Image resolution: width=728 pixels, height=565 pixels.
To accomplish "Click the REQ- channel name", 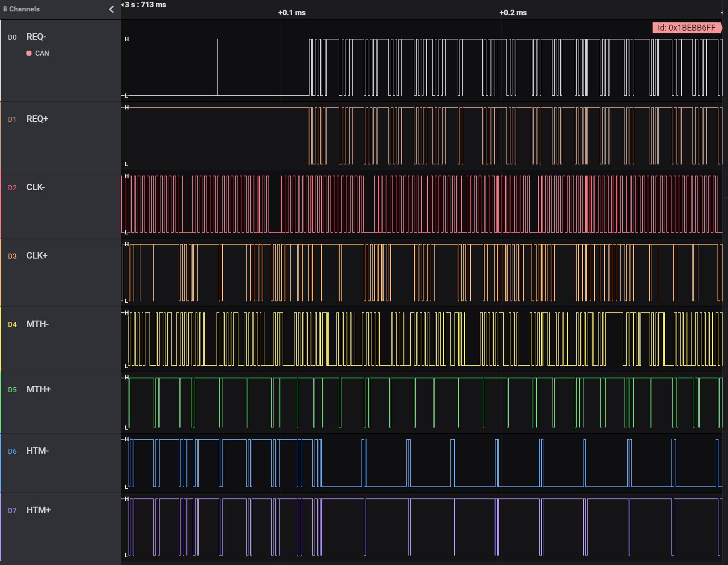I will tap(36, 37).
